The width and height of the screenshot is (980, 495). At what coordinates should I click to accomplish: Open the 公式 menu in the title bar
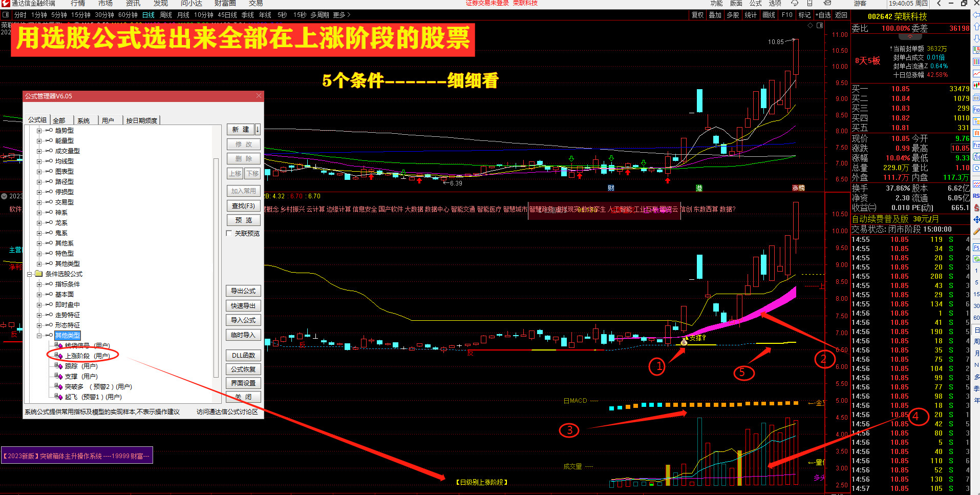(756, 3)
